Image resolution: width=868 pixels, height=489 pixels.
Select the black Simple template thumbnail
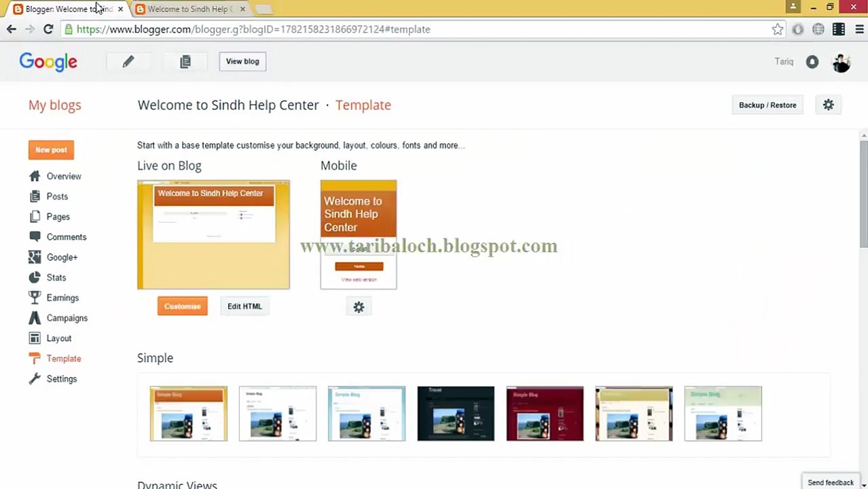456,414
